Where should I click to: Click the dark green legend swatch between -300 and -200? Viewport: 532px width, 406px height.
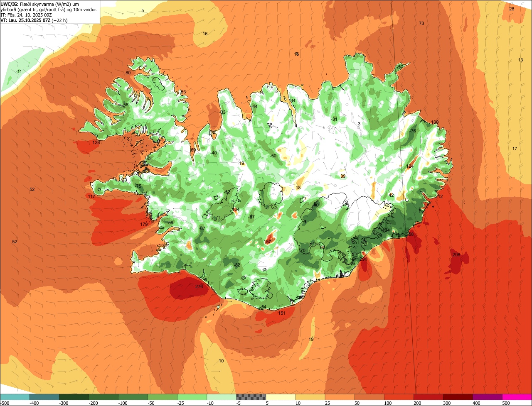(74, 397)
